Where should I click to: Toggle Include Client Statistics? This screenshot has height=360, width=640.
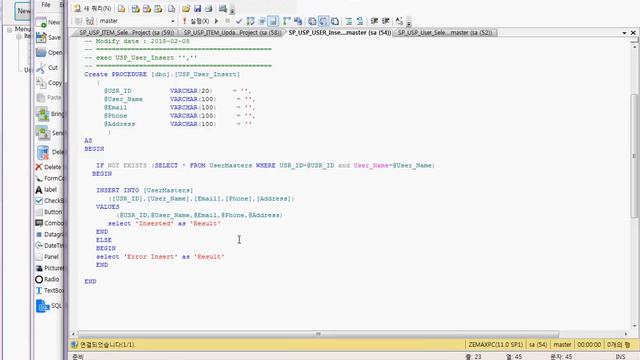298,21
